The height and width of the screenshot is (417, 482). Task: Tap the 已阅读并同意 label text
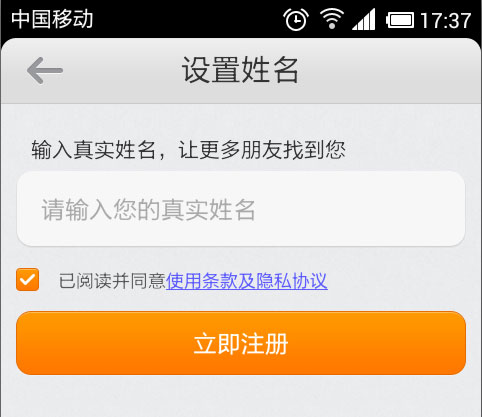point(112,281)
